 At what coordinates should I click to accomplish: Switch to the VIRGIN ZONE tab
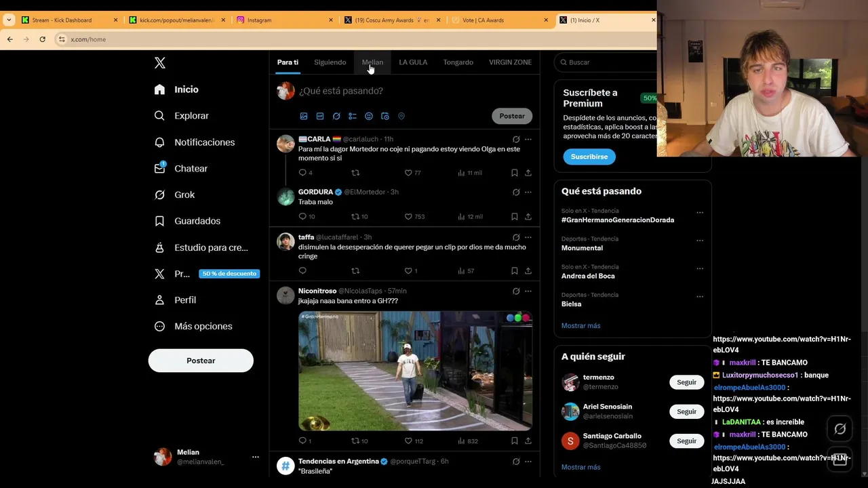(510, 62)
